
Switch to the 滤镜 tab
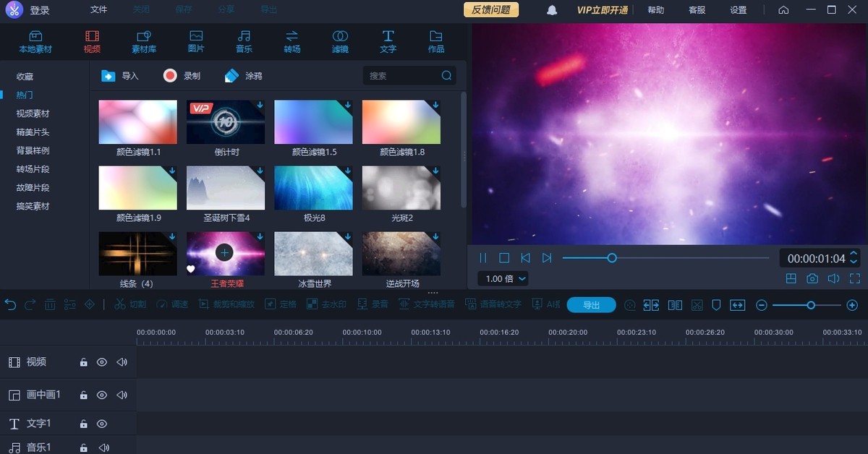click(339, 40)
